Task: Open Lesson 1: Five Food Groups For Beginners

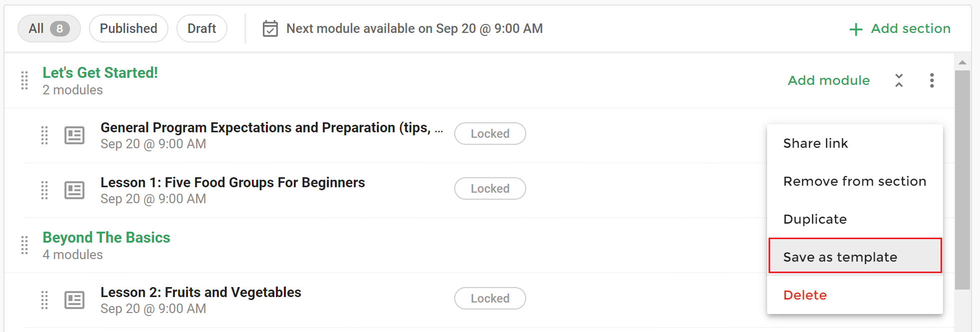Action: 233,183
